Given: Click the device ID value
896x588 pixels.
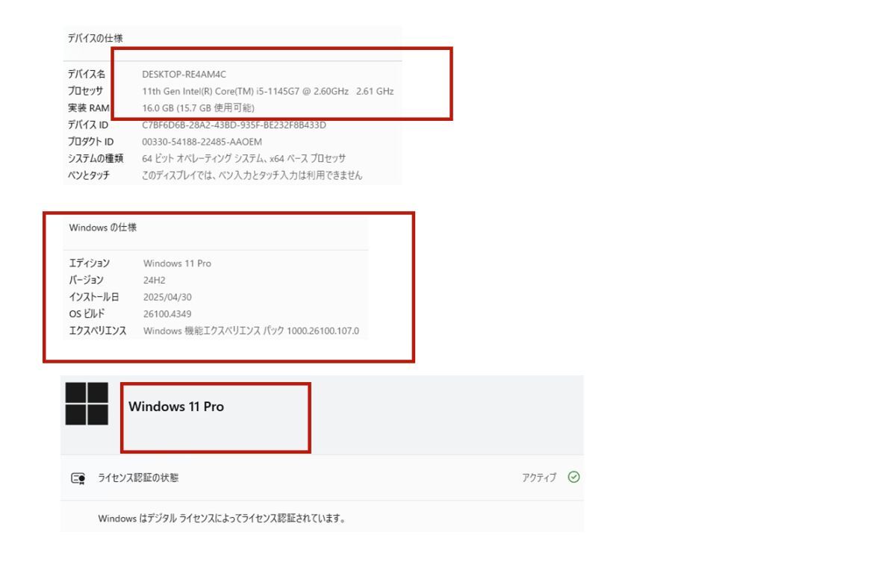Looking at the screenshot, I should pyautogui.click(x=234, y=125).
